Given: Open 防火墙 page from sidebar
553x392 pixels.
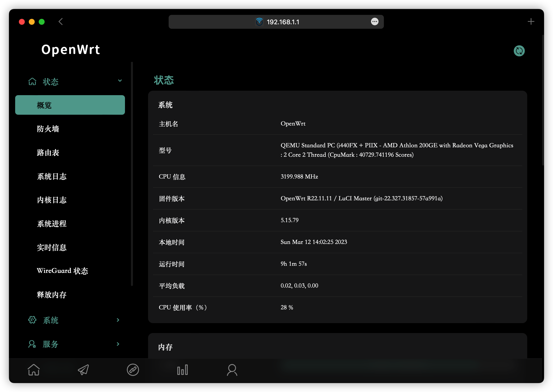Looking at the screenshot, I should coord(48,129).
